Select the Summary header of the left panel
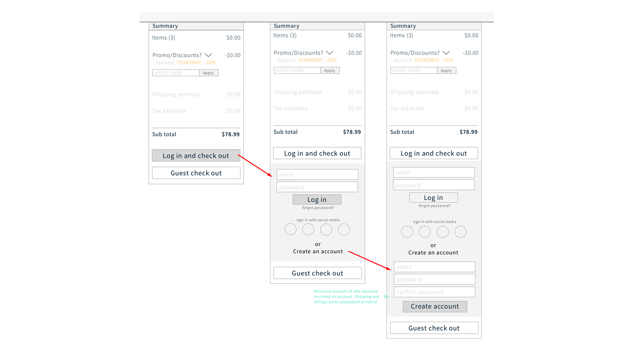This screenshot has height=362, width=644. tap(165, 26)
